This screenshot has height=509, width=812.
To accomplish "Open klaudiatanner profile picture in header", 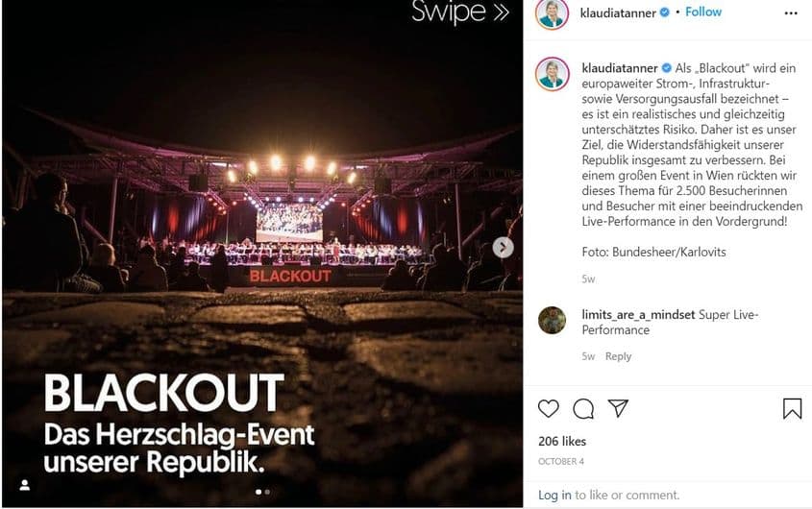I will click(552, 13).
